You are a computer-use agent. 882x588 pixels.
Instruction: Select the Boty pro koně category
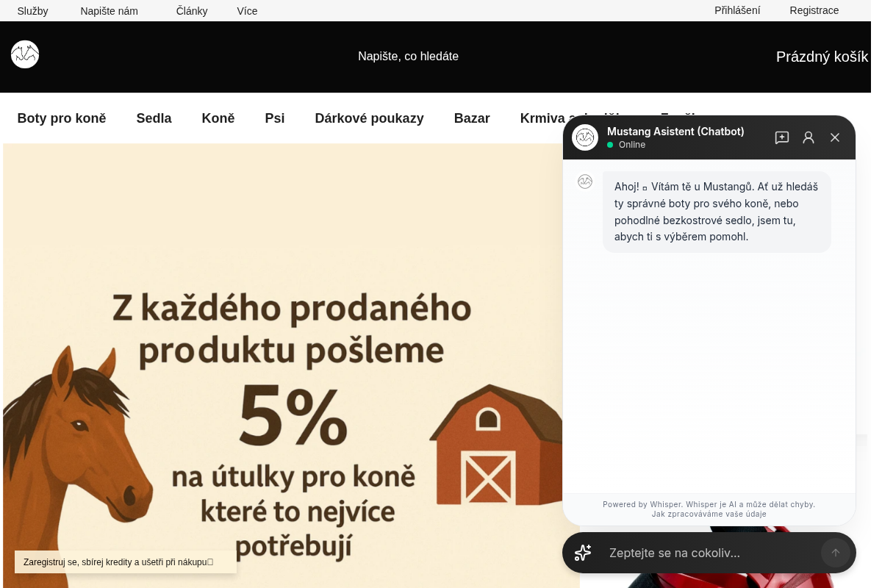(62, 118)
